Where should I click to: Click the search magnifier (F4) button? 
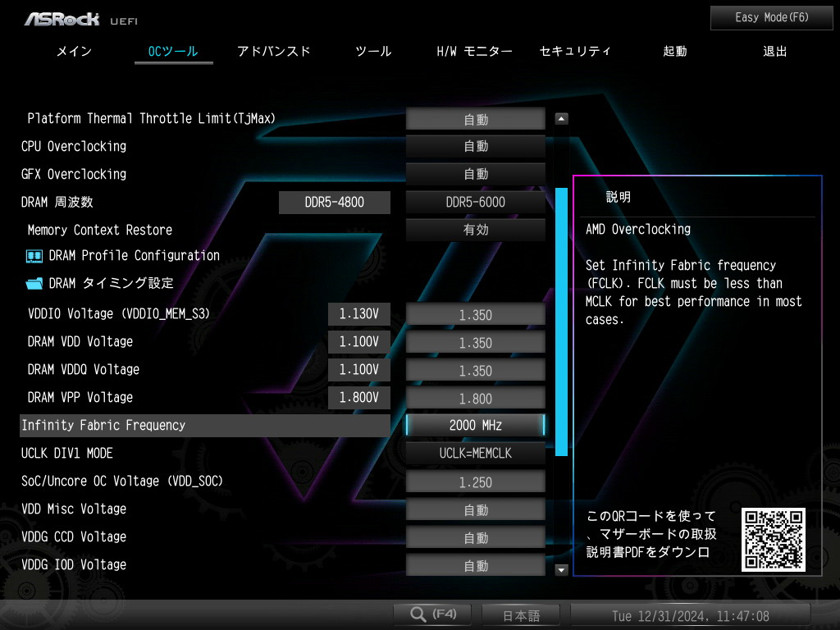(432, 614)
